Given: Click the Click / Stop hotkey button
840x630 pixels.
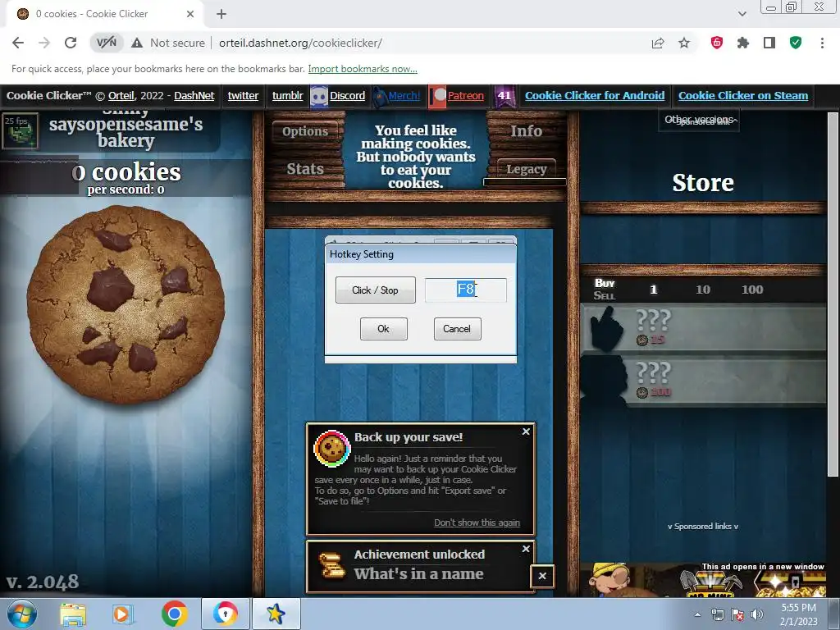Looking at the screenshot, I should point(375,290).
